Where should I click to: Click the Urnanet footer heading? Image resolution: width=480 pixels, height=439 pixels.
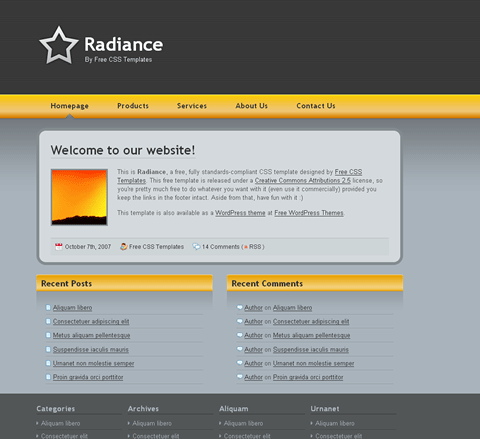click(x=325, y=409)
